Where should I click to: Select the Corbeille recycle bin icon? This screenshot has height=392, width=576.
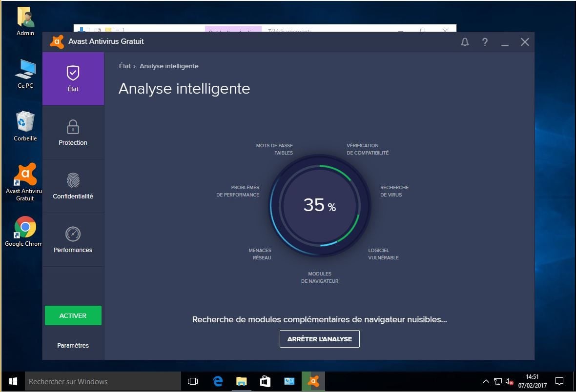click(25, 126)
